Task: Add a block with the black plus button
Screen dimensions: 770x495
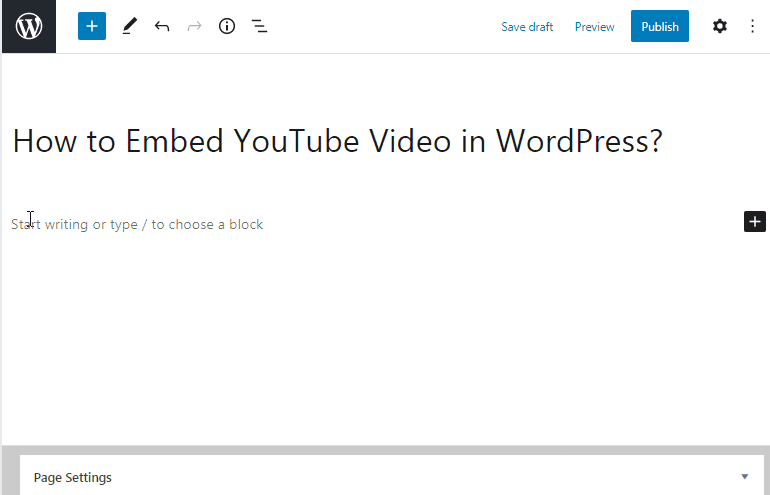Action: pos(755,221)
